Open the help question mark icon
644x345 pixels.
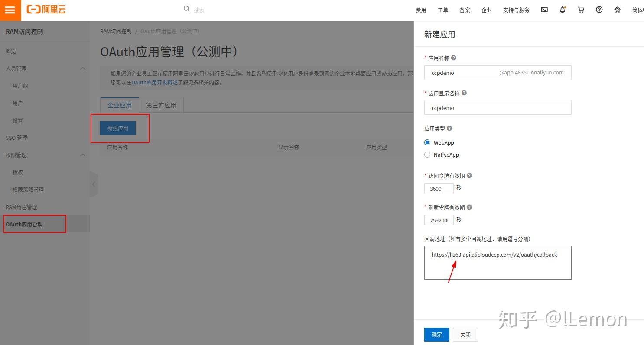coord(599,10)
